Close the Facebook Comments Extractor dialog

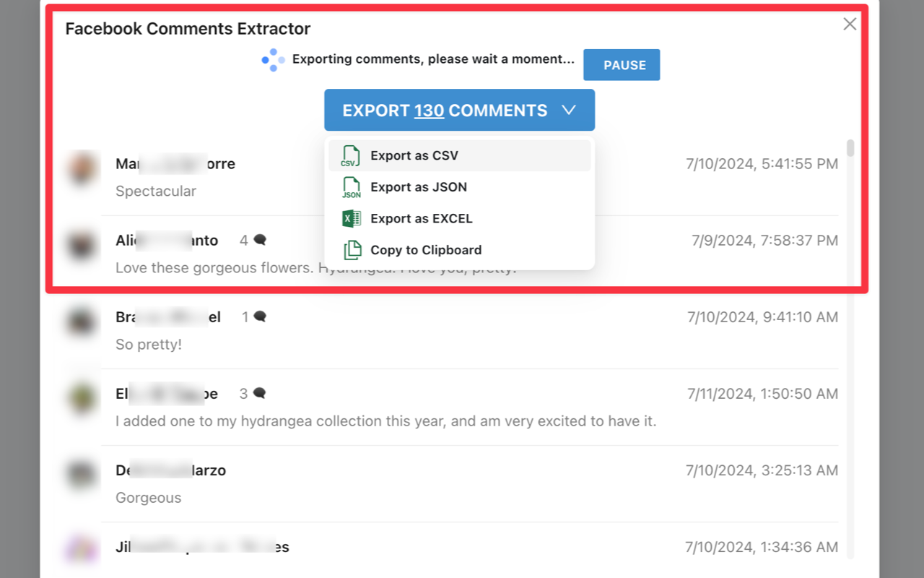(850, 24)
